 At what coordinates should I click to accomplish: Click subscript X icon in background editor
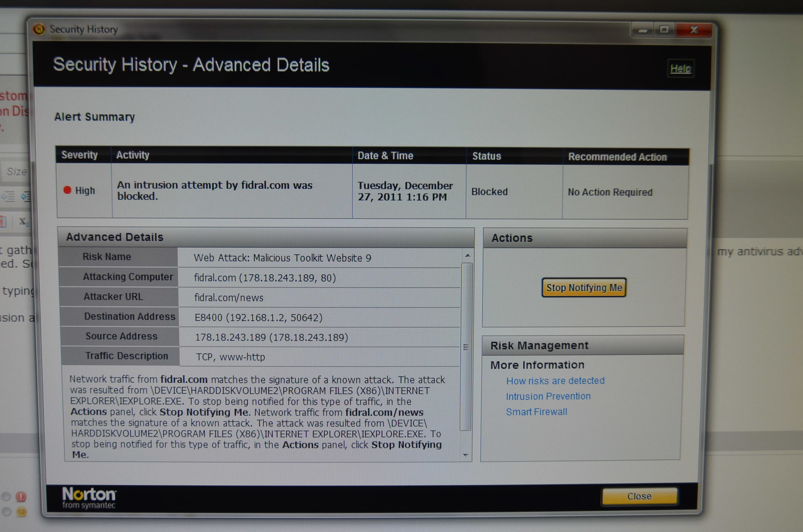point(23,222)
